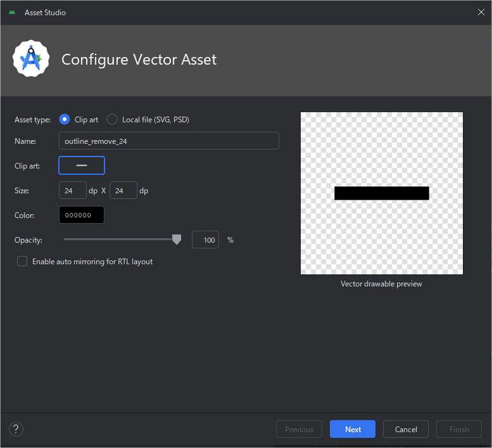Click the 'Vector drawable preview' caption
The height and width of the screenshot is (448, 492).
click(381, 284)
